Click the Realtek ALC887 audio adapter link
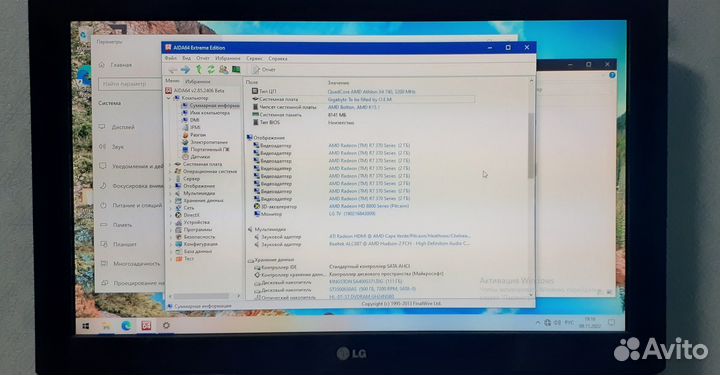Viewport: 720px width, 375px height. [399, 244]
